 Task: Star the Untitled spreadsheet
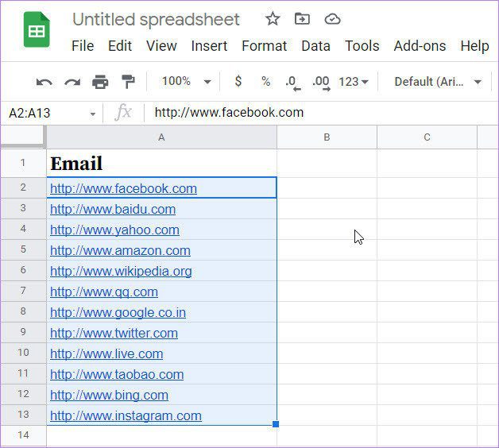pos(273,19)
